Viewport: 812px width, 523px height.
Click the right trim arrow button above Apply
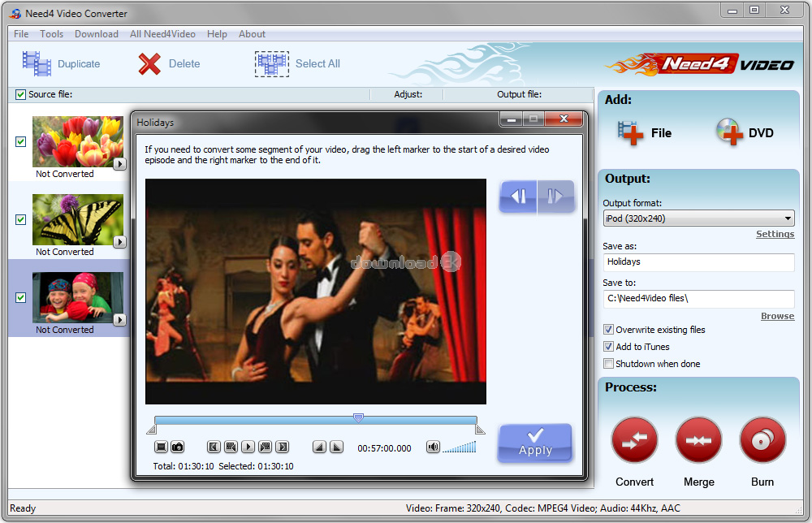click(x=555, y=197)
